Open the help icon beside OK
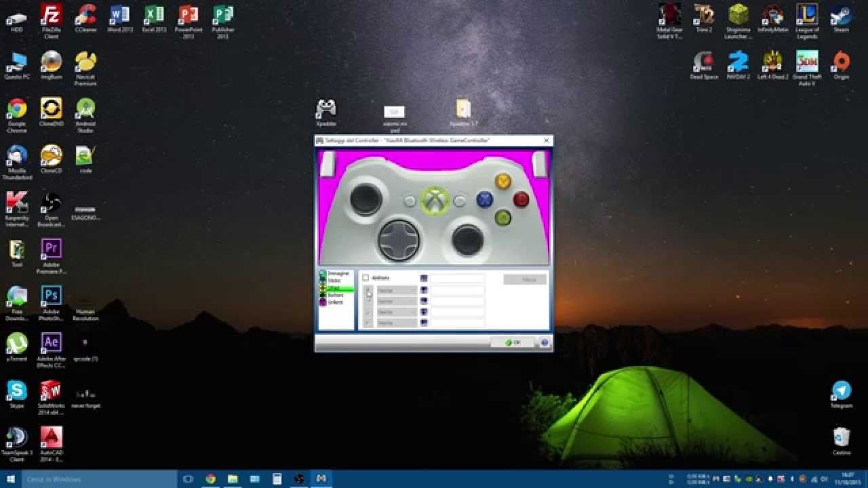Screen dimensions: 868x488 [x=544, y=342]
